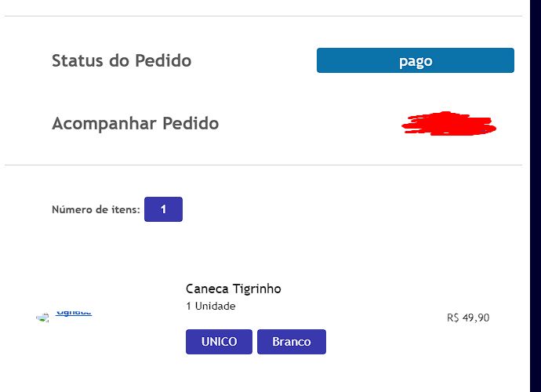Click the item count badge showing 1

click(163, 209)
